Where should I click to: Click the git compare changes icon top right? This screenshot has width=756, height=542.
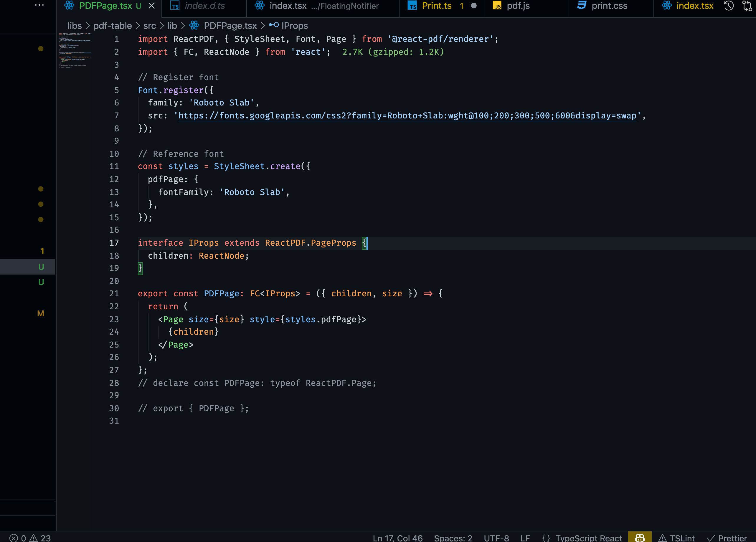[747, 6]
